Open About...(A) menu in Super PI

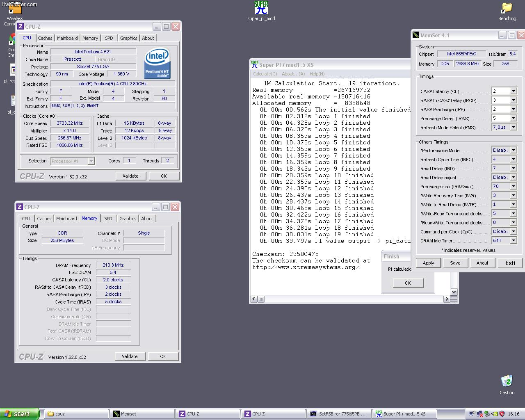click(x=293, y=74)
